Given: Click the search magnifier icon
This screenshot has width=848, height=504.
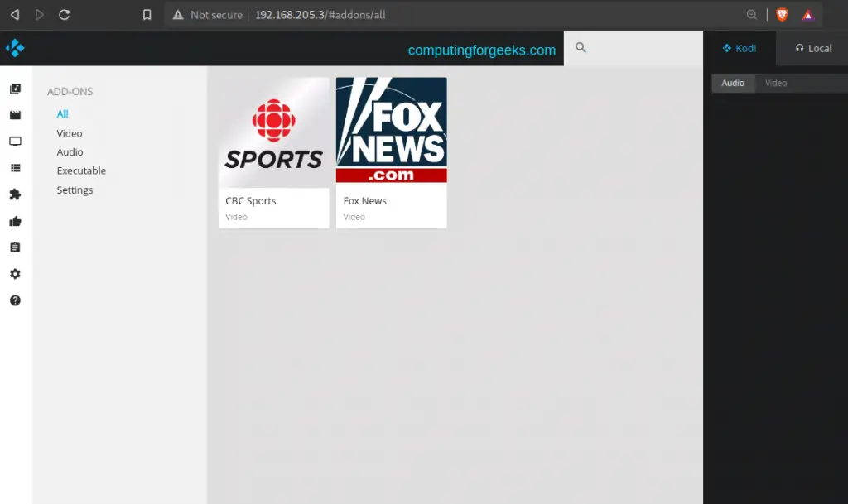Looking at the screenshot, I should [x=581, y=47].
